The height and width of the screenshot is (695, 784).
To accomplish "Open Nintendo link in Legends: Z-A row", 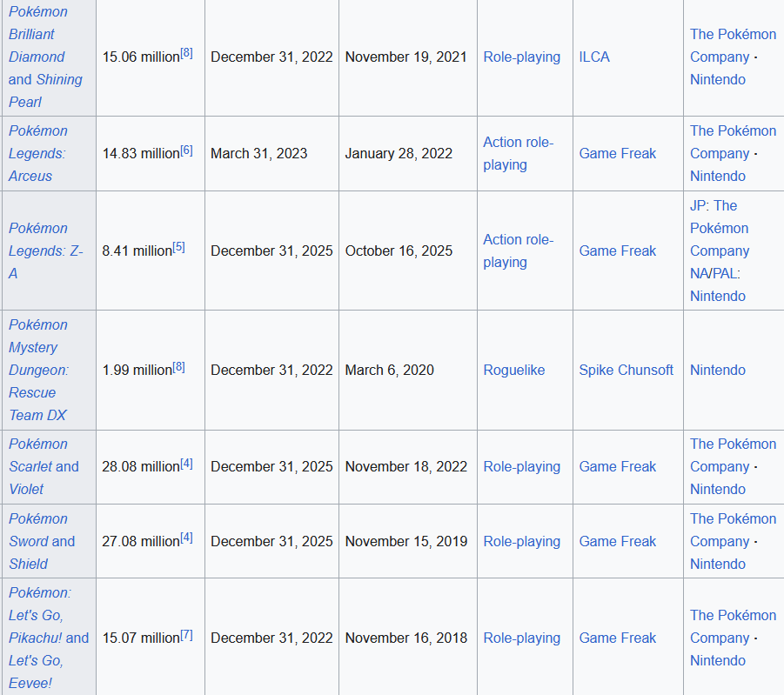I will [x=718, y=296].
